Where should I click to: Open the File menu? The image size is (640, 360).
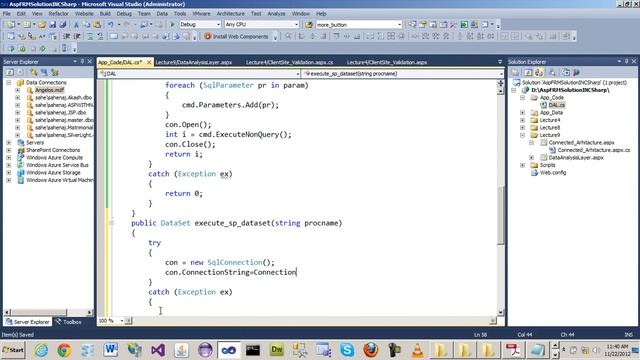(7, 13)
